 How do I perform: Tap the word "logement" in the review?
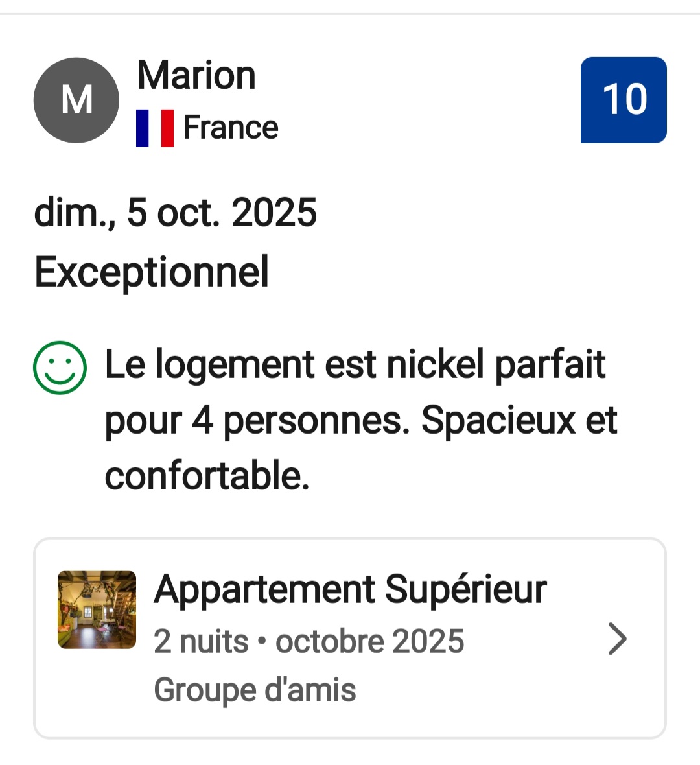(x=235, y=364)
